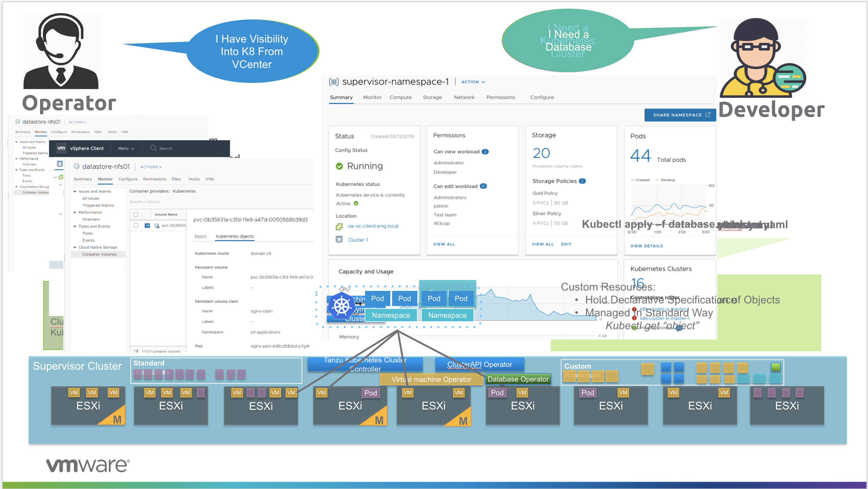Click the Kubernetes wheel logo icon
This screenshot has width=868, height=489.
coord(341,306)
